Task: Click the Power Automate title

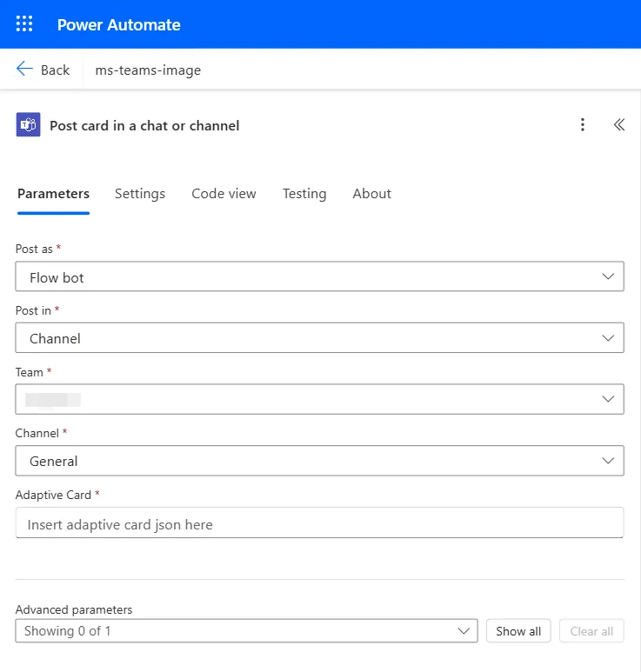Action: tap(119, 25)
